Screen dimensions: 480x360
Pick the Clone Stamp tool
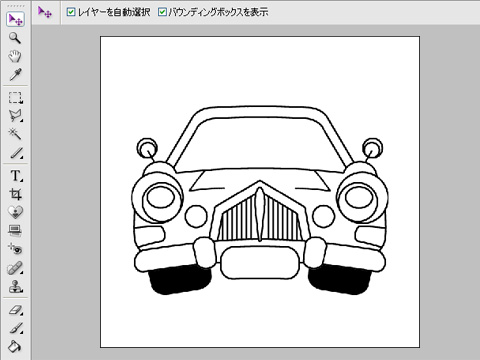(15, 286)
